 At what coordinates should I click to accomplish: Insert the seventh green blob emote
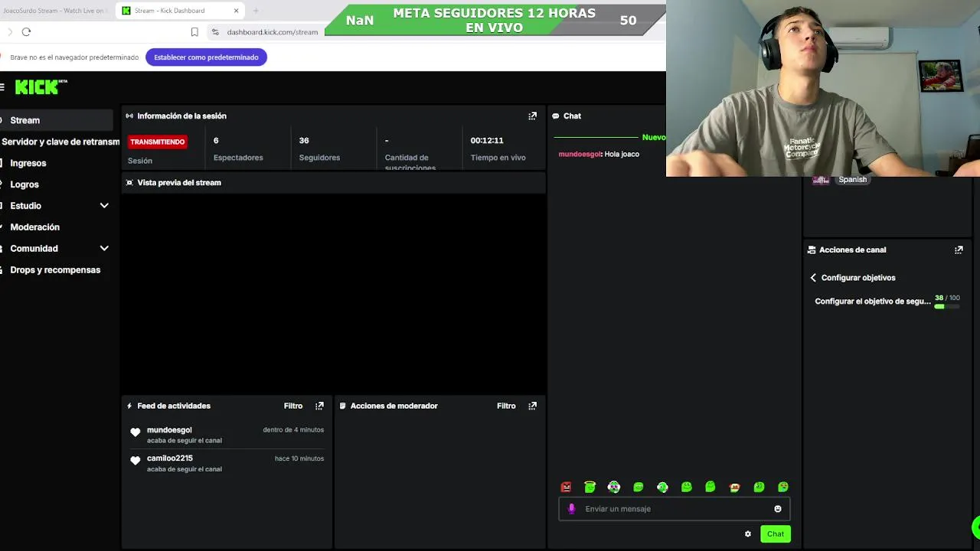(710, 487)
